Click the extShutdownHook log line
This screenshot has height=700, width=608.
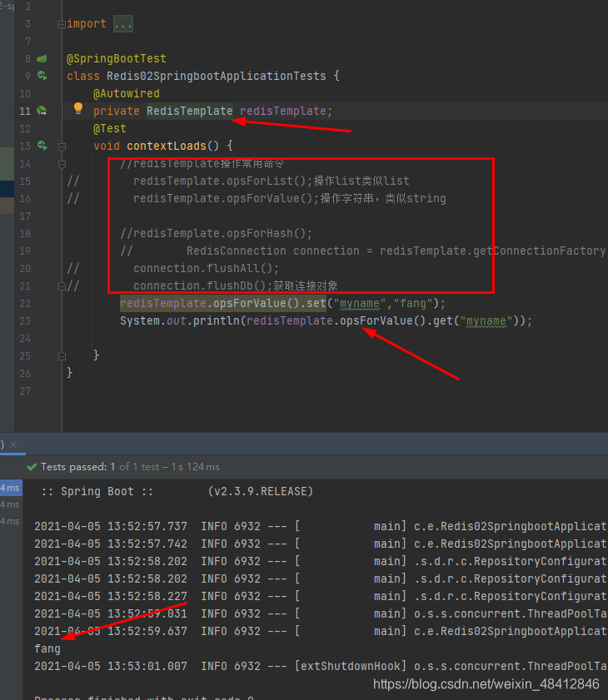pyautogui.click(x=321, y=666)
